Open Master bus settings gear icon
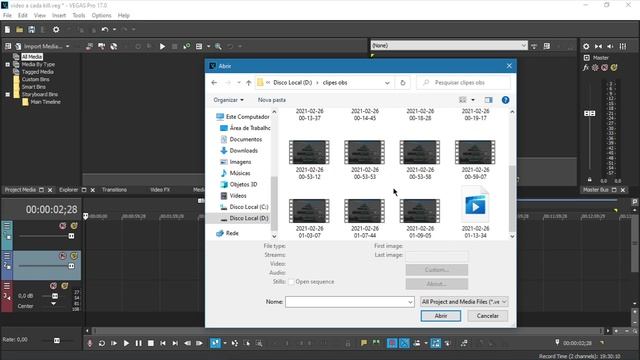This screenshot has width=640, height=360. pyautogui.click(x=586, y=47)
